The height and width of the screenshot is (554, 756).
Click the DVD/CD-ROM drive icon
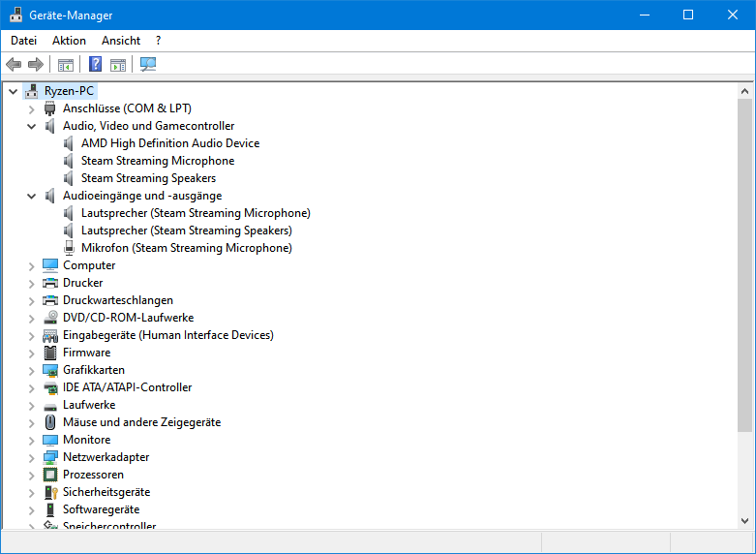coord(50,318)
